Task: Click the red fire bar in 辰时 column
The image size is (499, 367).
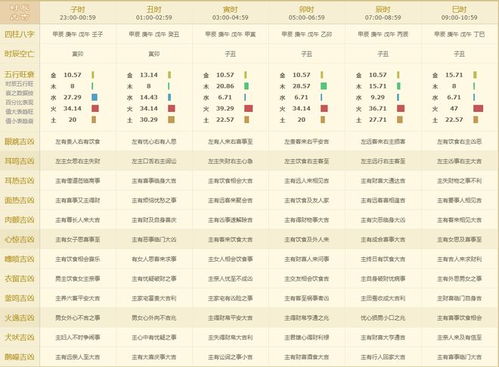Action: 401,108
